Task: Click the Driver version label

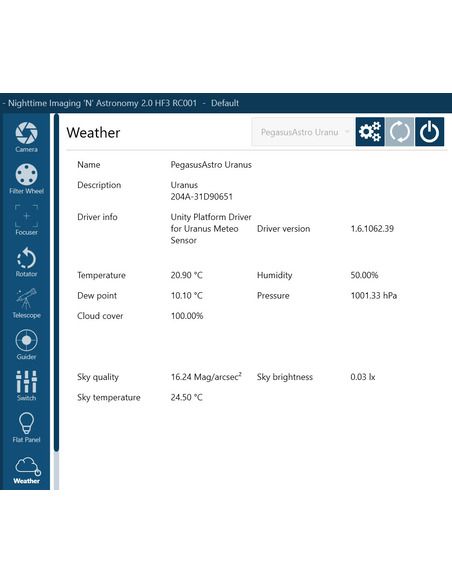Action: [x=283, y=229]
